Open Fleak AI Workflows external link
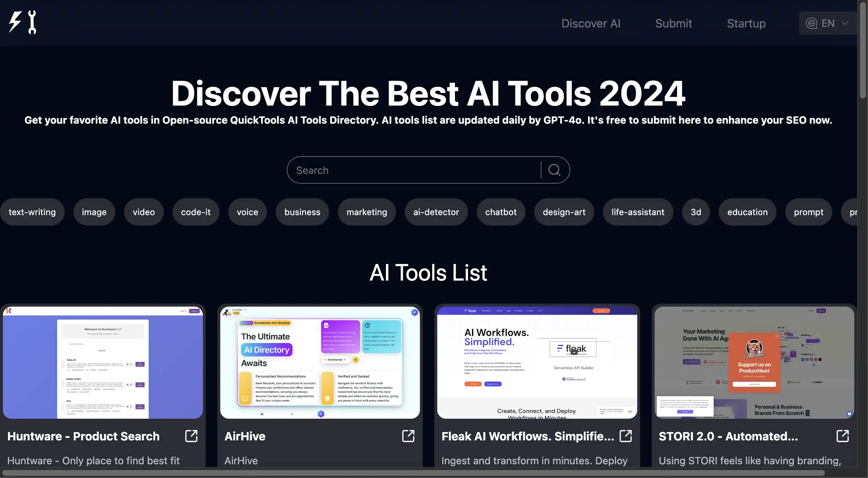 point(626,436)
